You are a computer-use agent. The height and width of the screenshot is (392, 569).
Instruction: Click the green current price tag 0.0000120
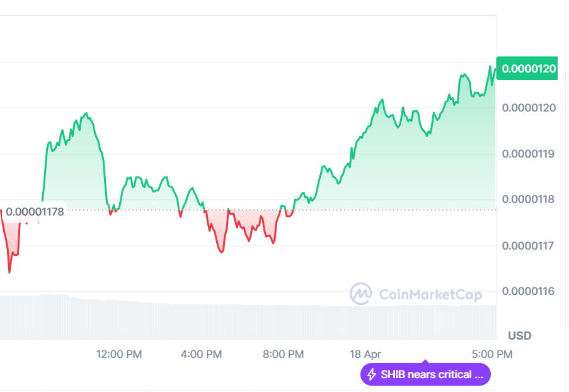pyautogui.click(x=528, y=69)
